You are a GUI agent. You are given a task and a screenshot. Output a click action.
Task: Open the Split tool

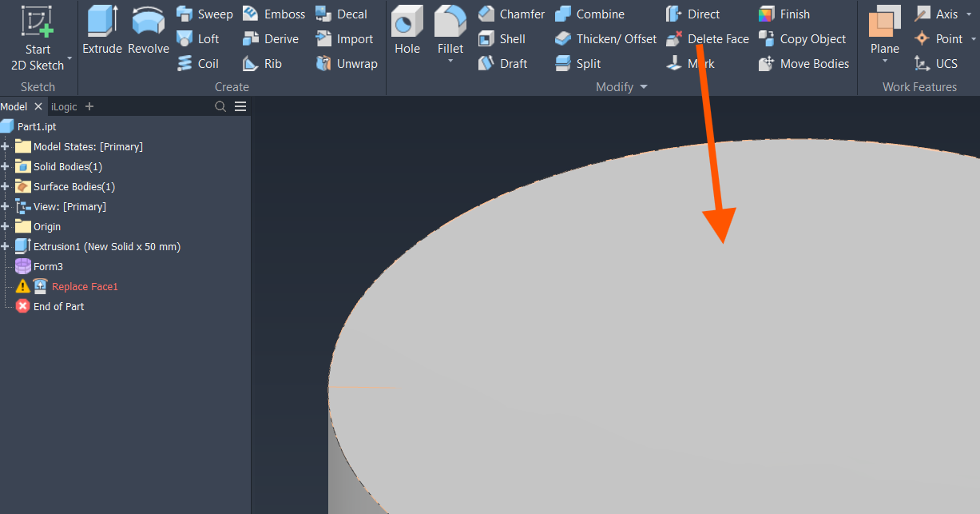[x=578, y=63]
